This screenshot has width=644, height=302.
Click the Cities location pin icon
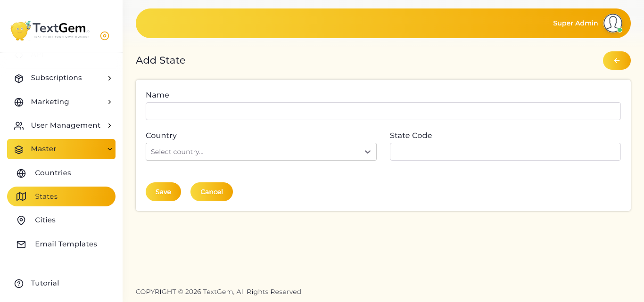(21, 220)
